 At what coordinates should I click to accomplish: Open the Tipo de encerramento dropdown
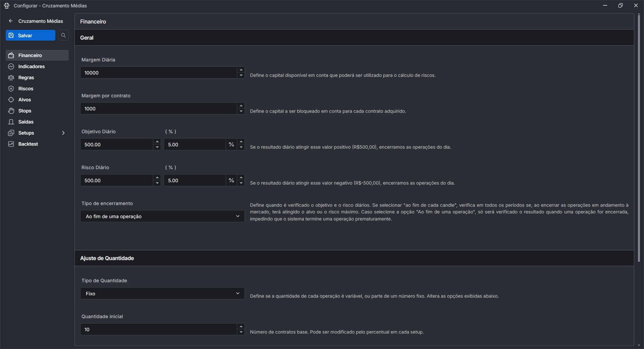(162, 216)
